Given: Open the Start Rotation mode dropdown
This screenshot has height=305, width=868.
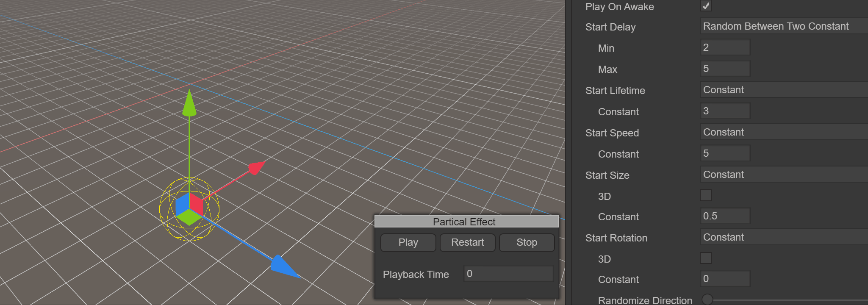Looking at the screenshot, I should (x=783, y=237).
